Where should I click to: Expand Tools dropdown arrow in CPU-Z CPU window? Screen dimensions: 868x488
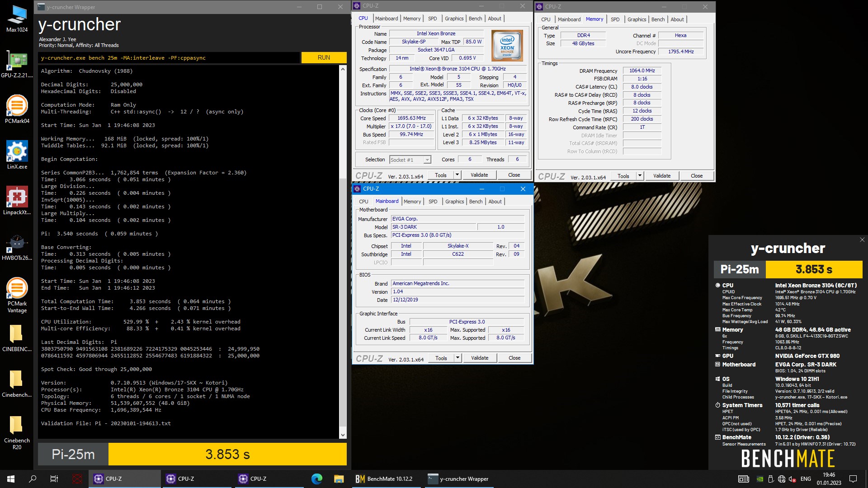457,175
